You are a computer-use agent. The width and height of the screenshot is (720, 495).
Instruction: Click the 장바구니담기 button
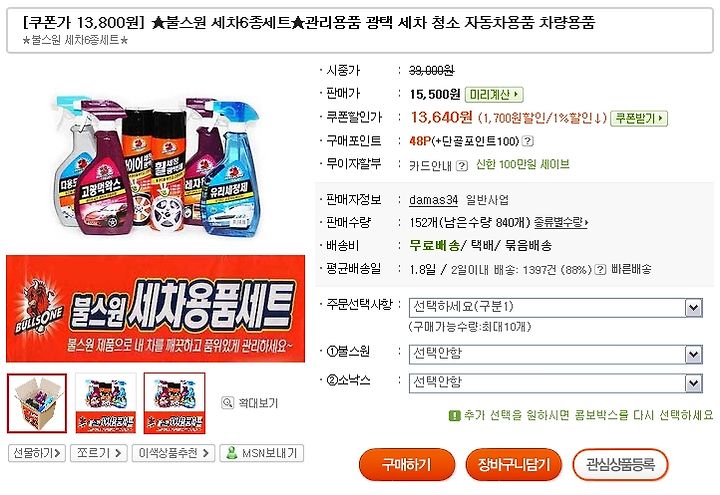pos(514,465)
